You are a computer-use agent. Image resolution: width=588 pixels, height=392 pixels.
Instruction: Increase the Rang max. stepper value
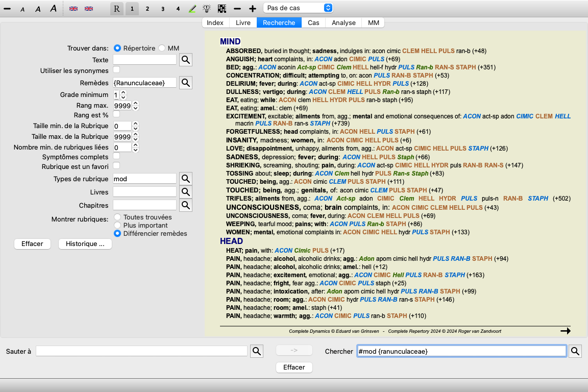point(136,104)
